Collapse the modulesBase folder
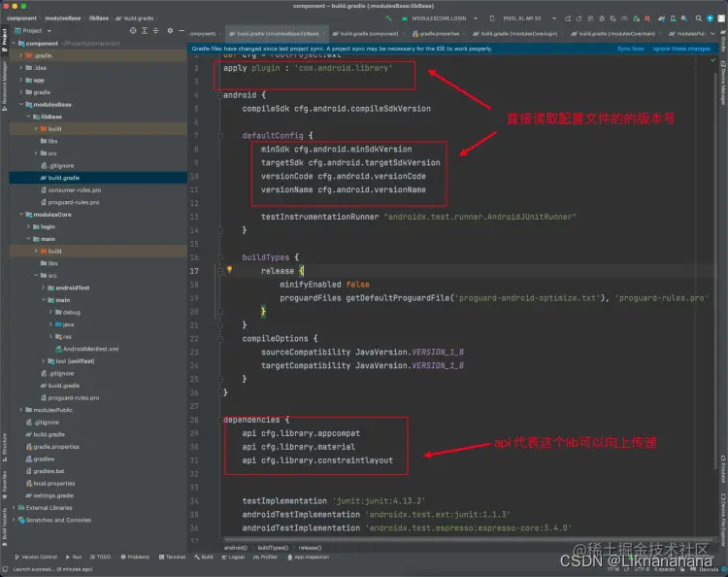This screenshot has width=728, height=577. click(x=21, y=105)
